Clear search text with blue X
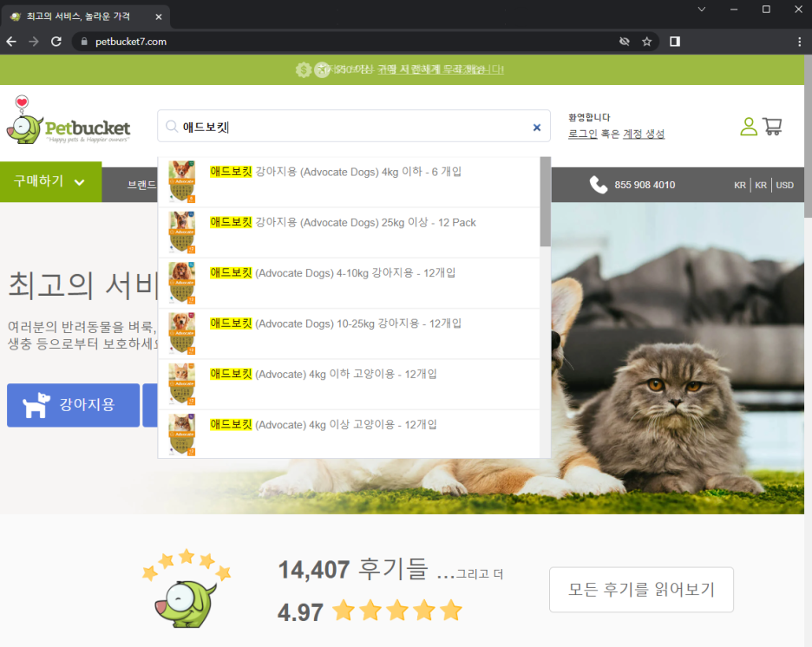This screenshot has width=812, height=647. (537, 127)
